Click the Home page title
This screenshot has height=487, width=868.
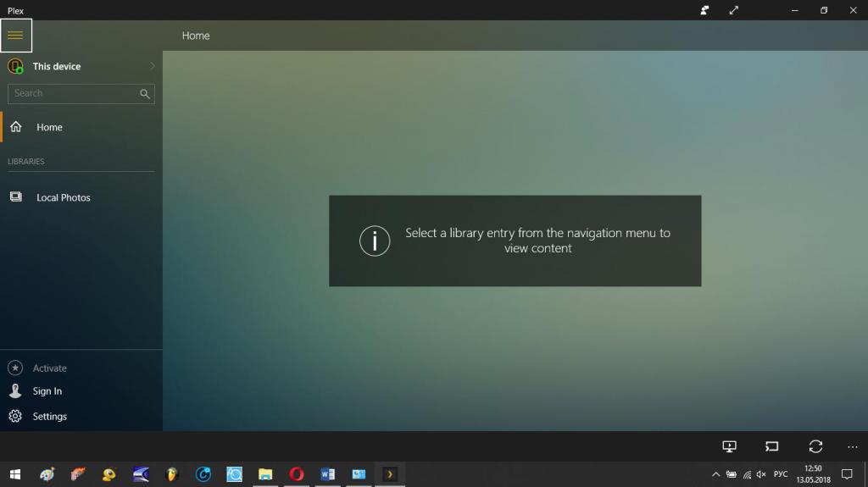(196, 36)
